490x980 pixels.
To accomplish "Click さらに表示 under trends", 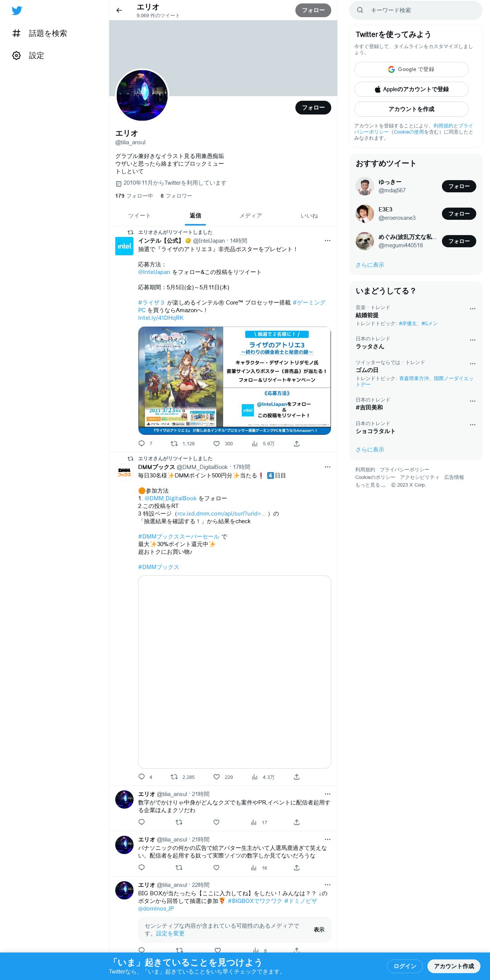I will (x=370, y=449).
